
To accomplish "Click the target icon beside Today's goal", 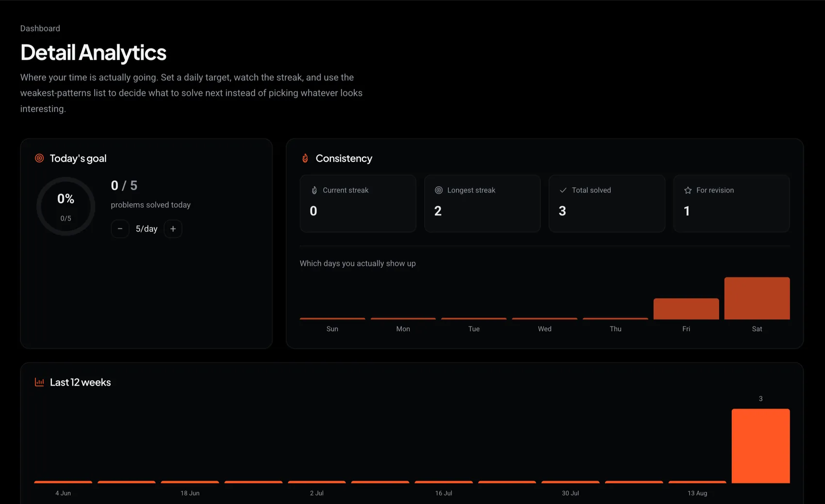I will [x=39, y=158].
